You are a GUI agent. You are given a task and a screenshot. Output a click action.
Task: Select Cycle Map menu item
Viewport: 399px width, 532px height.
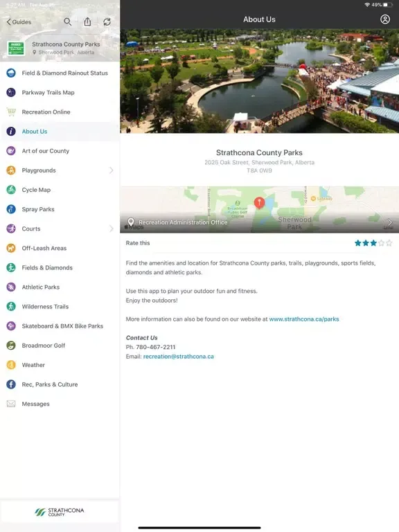click(x=60, y=190)
